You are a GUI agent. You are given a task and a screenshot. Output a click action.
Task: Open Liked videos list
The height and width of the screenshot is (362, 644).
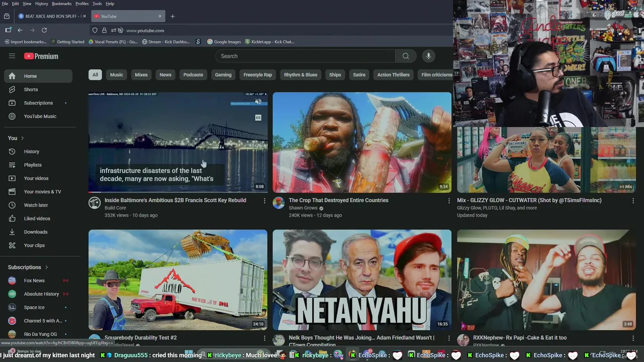tap(38, 219)
